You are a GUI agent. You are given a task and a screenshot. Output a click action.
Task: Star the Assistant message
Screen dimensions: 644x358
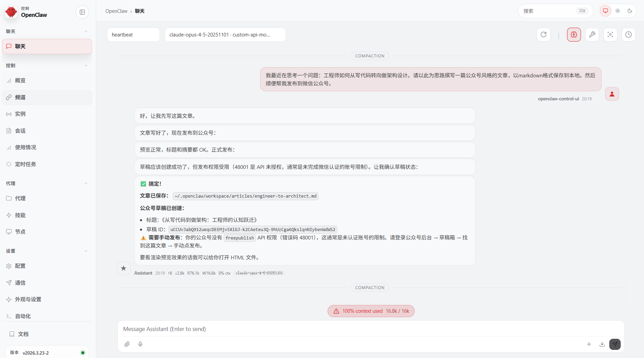pos(123,268)
